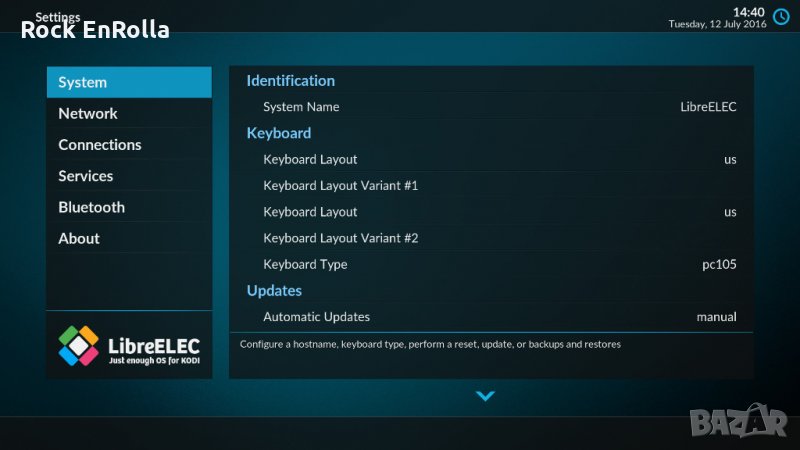Pick Keyboard Layout Variant #2
The height and width of the screenshot is (450, 800).
tap(491, 238)
